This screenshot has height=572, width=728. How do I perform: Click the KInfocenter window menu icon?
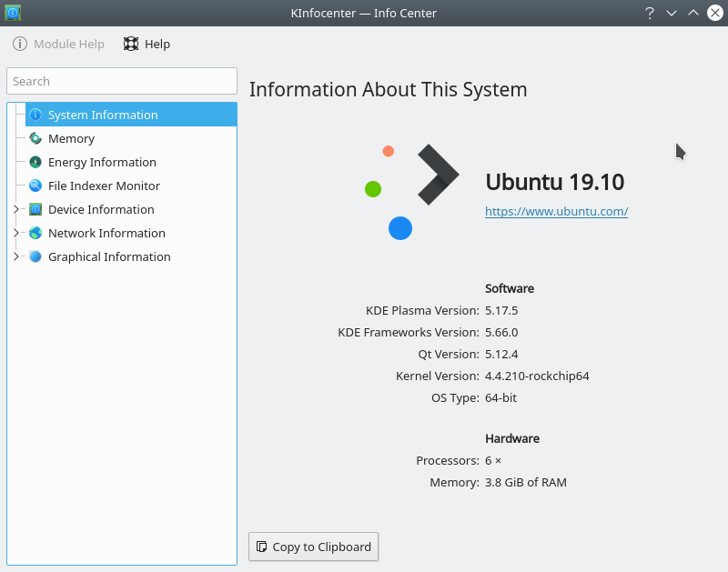click(x=13, y=13)
